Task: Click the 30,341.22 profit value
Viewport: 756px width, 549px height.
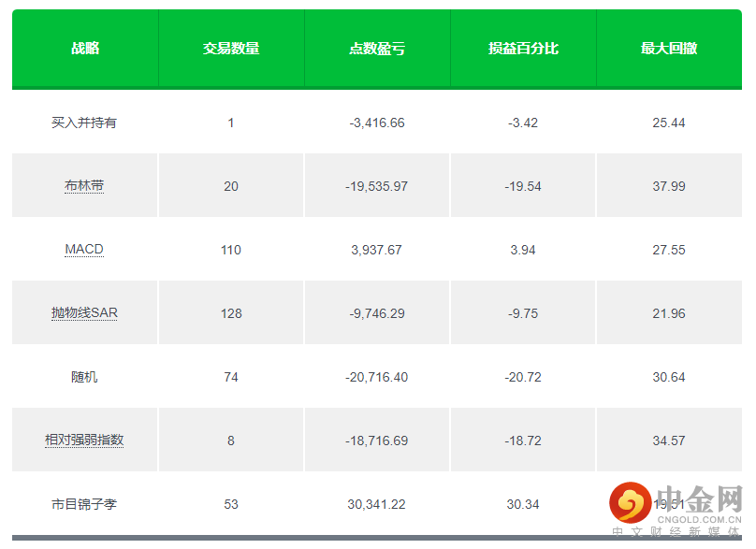Action: pos(376,504)
